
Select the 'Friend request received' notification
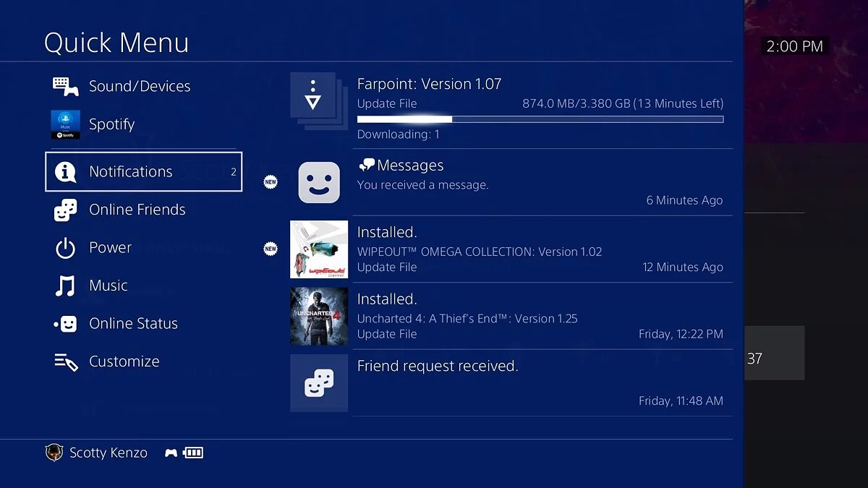[x=511, y=383]
